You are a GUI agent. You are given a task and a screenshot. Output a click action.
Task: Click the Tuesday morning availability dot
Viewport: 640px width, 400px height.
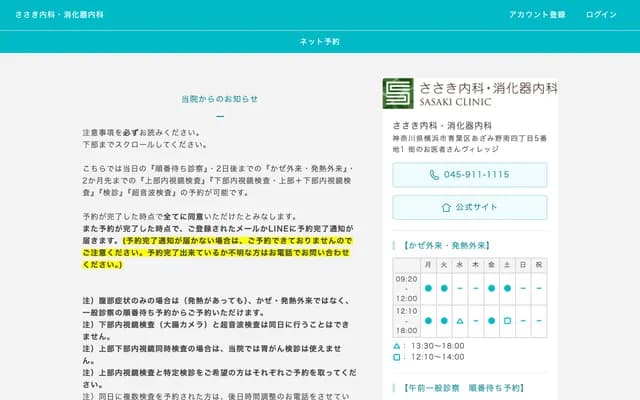tap(444, 288)
